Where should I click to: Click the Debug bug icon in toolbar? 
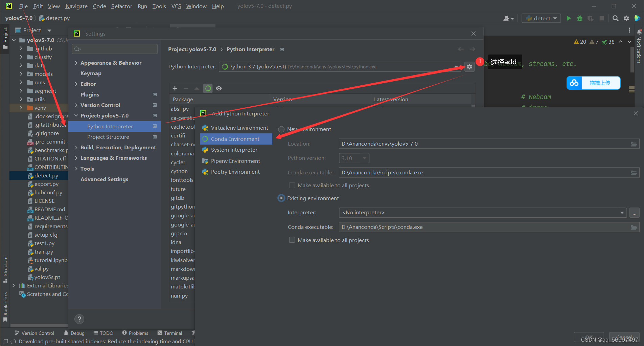(x=580, y=18)
